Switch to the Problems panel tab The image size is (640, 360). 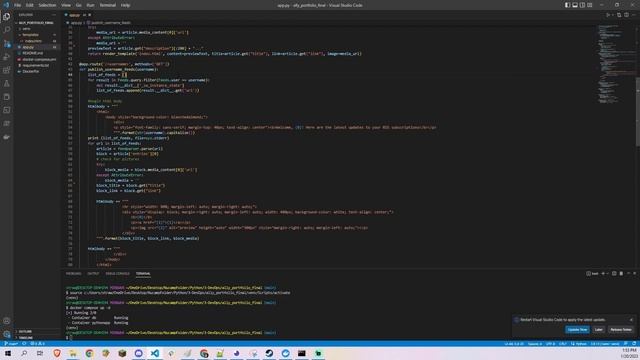point(73,273)
